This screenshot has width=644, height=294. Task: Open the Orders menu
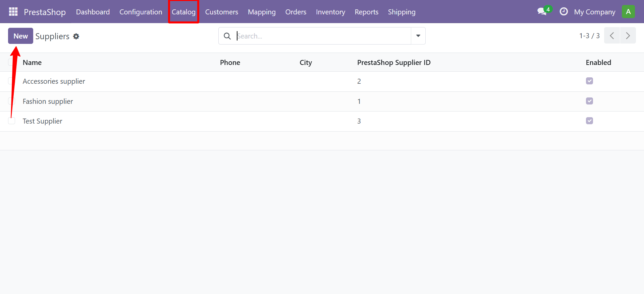pyautogui.click(x=296, y=12)
